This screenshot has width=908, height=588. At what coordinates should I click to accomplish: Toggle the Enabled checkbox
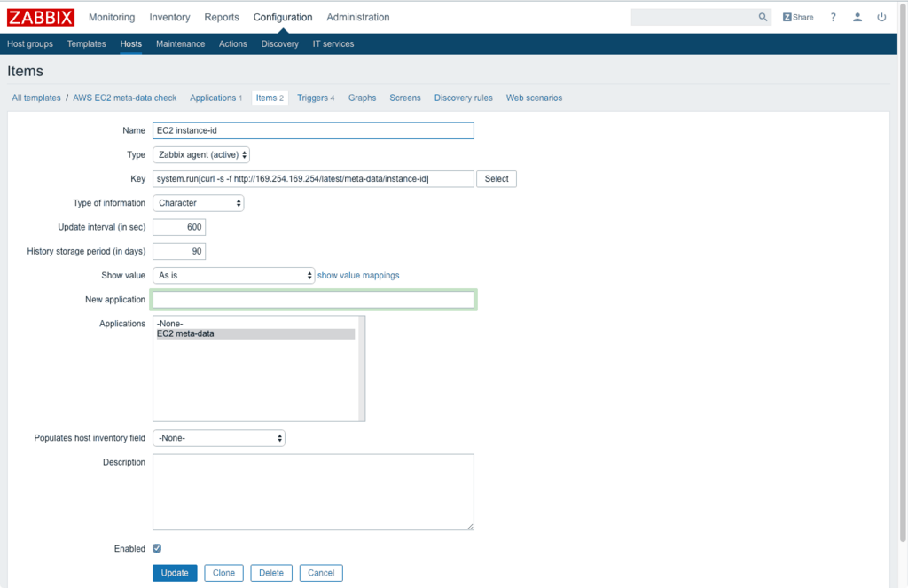(x=157, y=548)
